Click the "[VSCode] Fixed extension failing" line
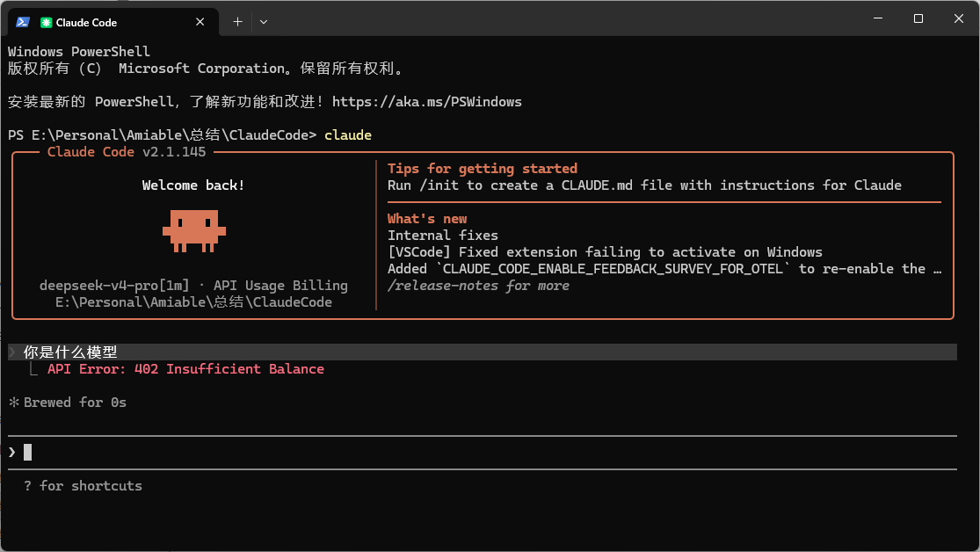The image size is (980, 552). 605,252
